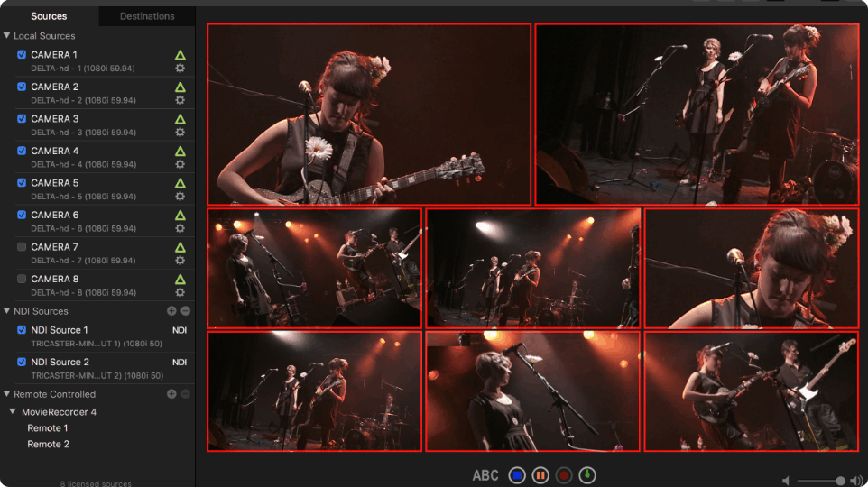The width and height of the screenshot is (868, 487).
Task: Collapse the NDI Sources section
Action: [x=7, y=311]
